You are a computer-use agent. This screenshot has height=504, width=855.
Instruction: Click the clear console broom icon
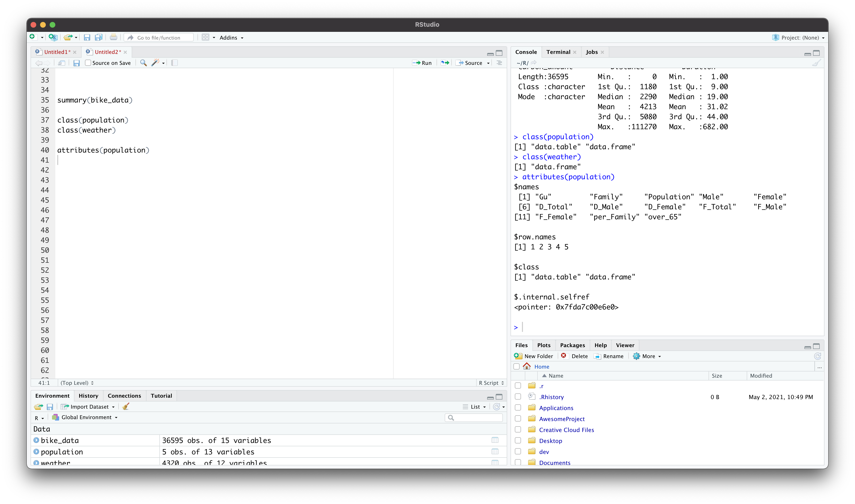816,63
